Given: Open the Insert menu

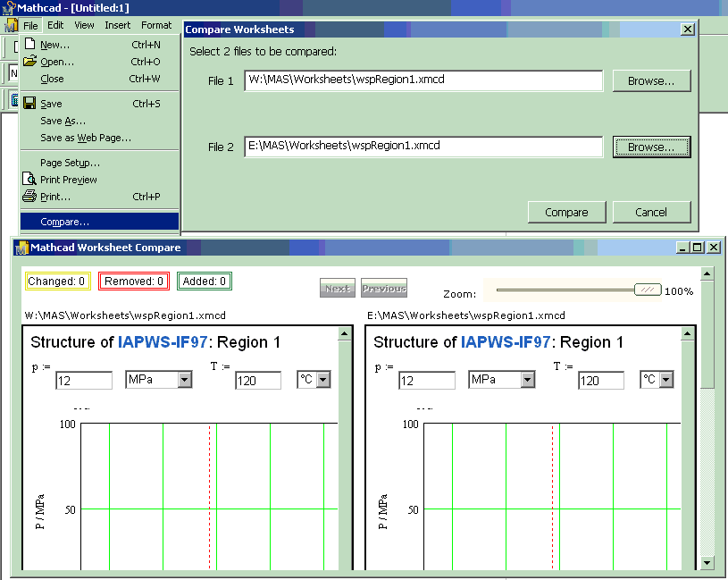Looking at the screenshot, I should (118, 25).
